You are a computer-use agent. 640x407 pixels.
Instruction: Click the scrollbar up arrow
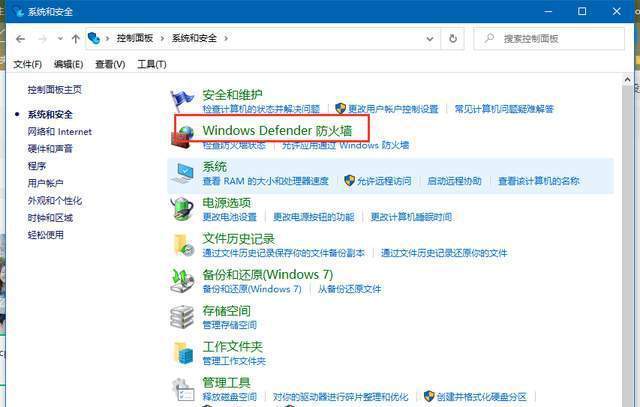(627, 80)
